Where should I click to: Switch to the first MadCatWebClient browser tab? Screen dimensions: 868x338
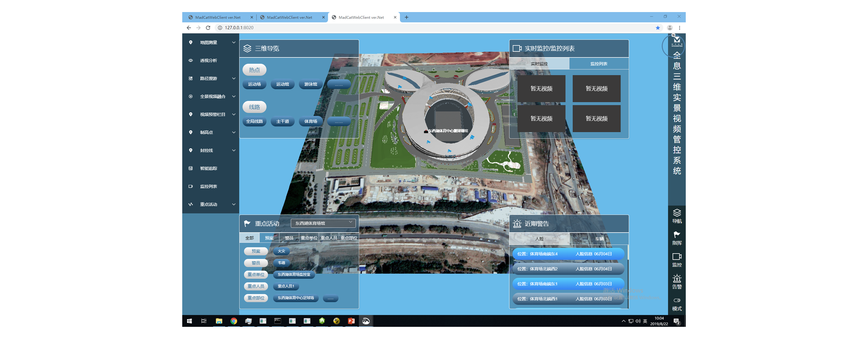[x=221, y=18]
